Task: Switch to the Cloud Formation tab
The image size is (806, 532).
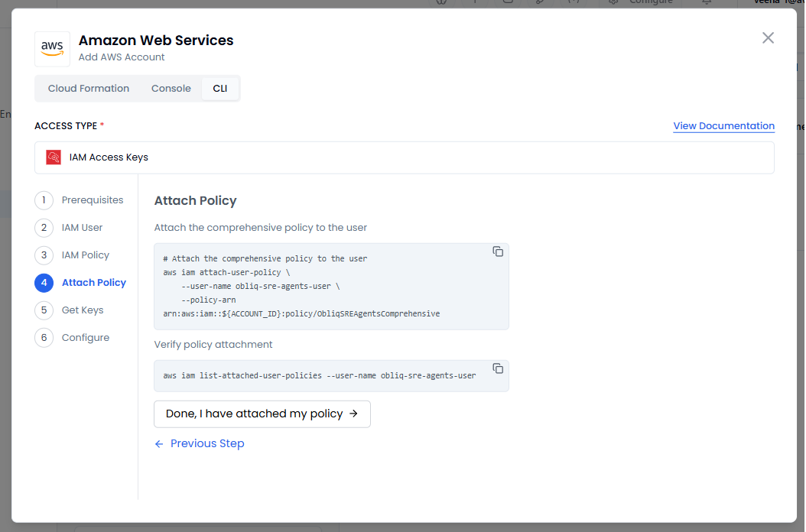Action: pyautogui.click(x=89, y=89)
